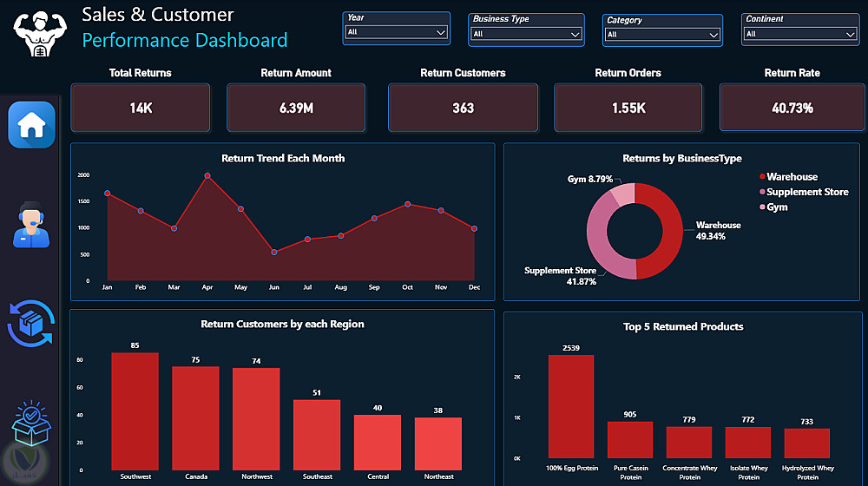
Task: Open the product box checkmark icon
Action: (31, 423)
